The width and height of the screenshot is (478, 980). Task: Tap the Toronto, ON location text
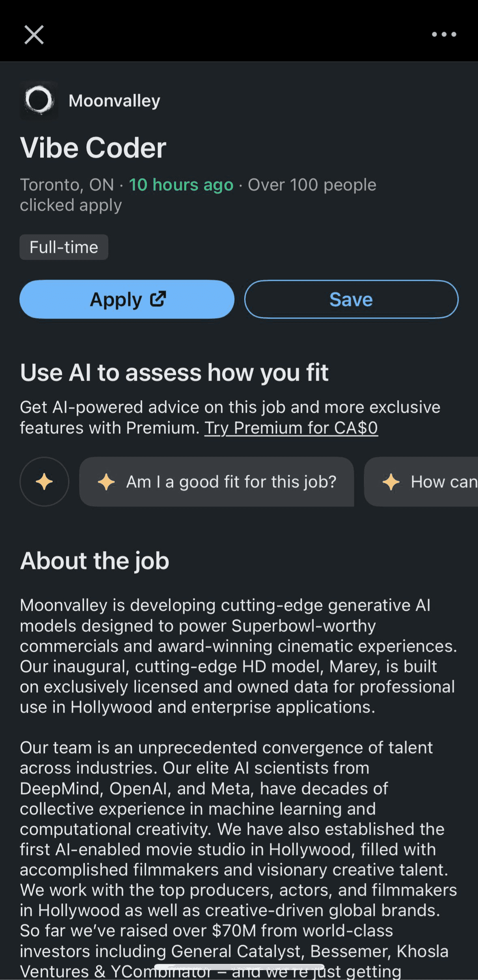pyautogui.click(x=67, y=185)
